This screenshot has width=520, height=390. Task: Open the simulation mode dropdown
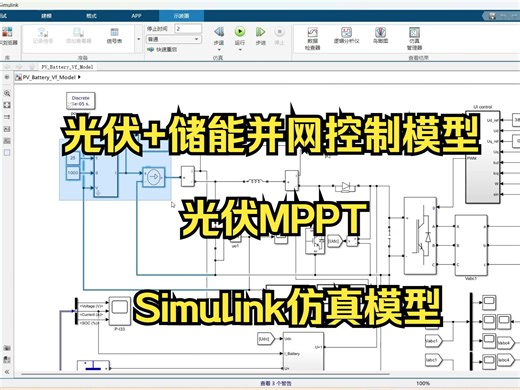click(173, 39)
